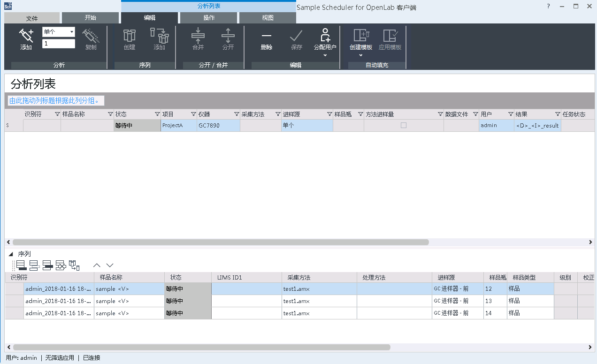Click the third row icon in 序列 toolbar
This screenshot has width=597, height=364.
[47, 265]
